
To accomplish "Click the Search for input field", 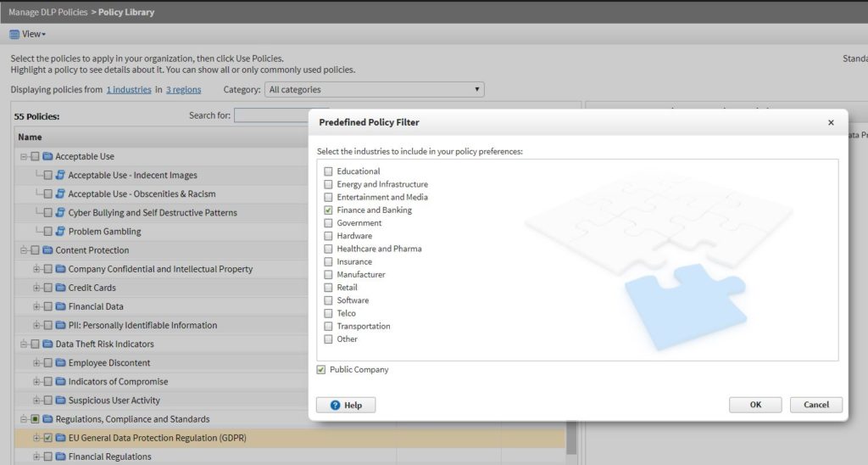I will pyautogui.click(x=271, y=115).
